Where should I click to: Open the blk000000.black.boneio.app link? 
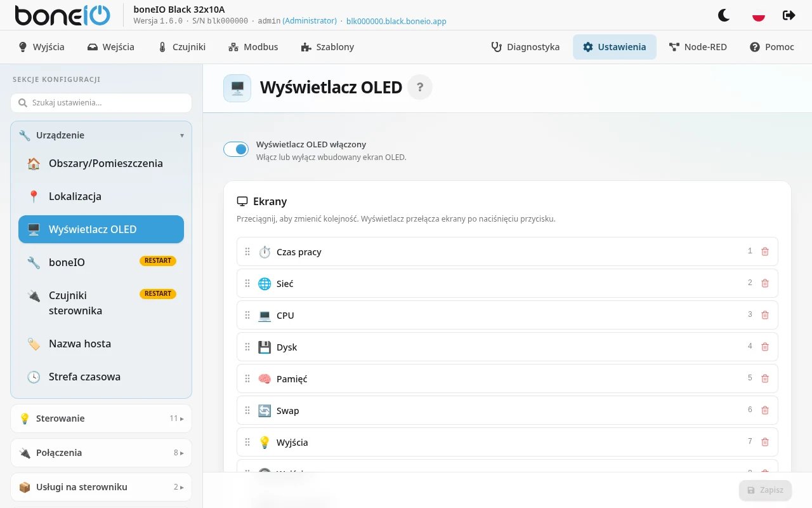tap(396, 21)
